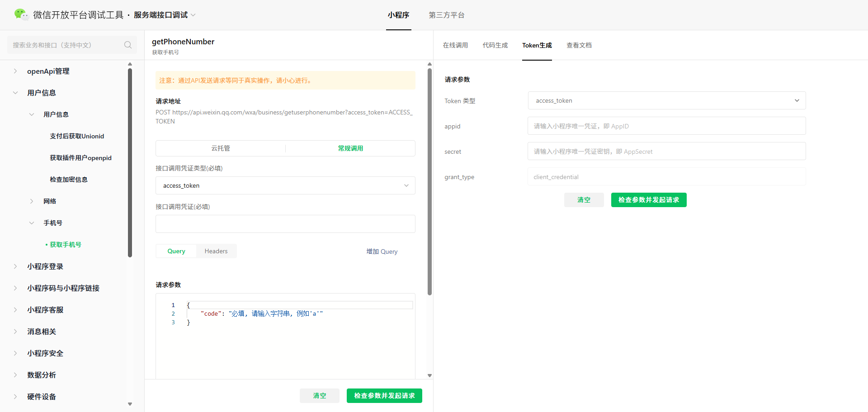Switch to 云托管 call mode

(x=221, y=148)
